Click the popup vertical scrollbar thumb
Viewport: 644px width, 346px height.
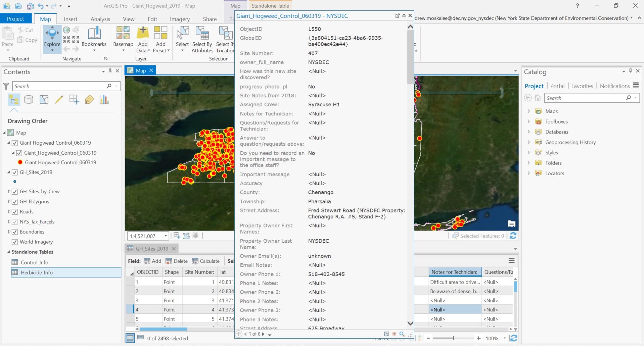tap(410, 58)
